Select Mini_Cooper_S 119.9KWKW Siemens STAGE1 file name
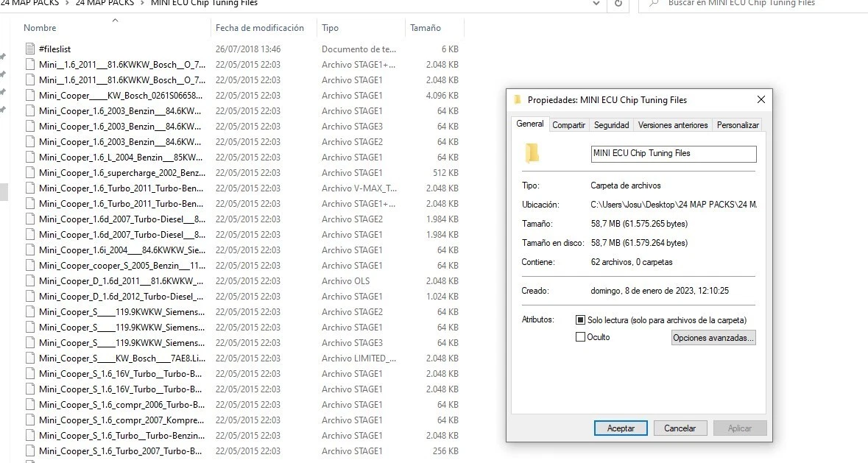Screen dimensions: 868x463 pyautogui.click(x=121, y=328)
